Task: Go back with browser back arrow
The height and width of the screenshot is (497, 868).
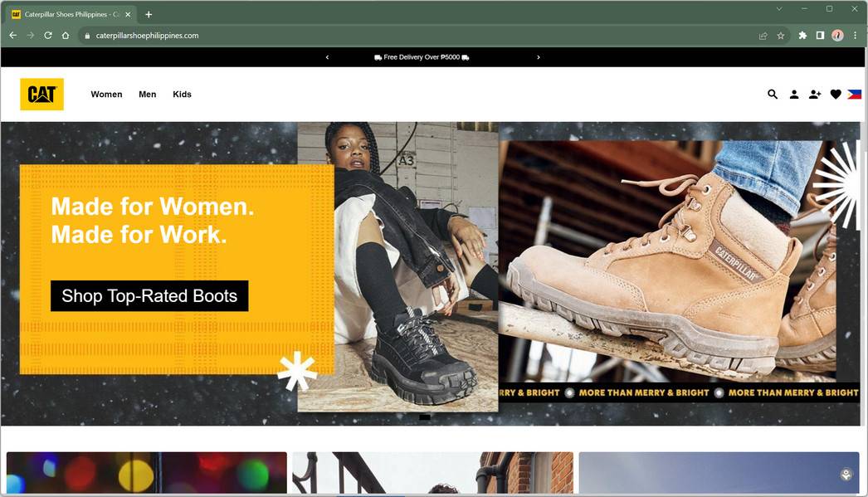Action: point(12,36)
